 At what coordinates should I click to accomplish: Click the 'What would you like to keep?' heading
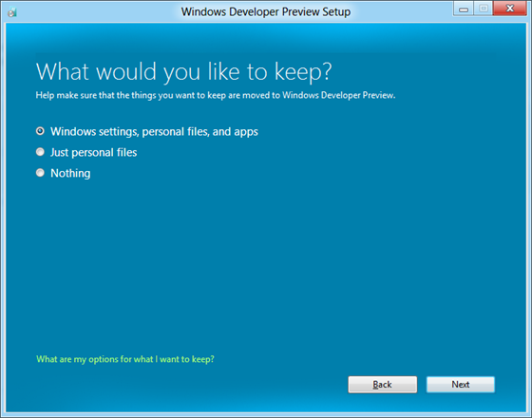tap(183, 71)
